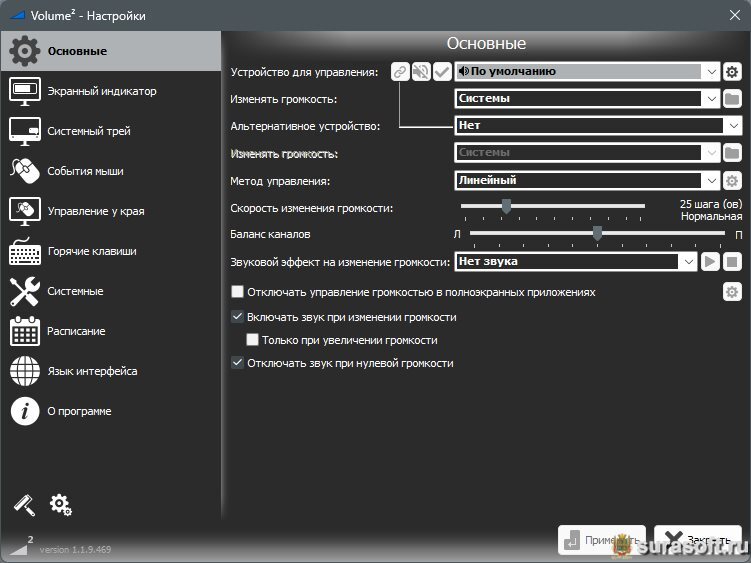The height and width of the screenshot is (563, 751).
Task: Click the Основные page heading
Action: pos(486,44)
